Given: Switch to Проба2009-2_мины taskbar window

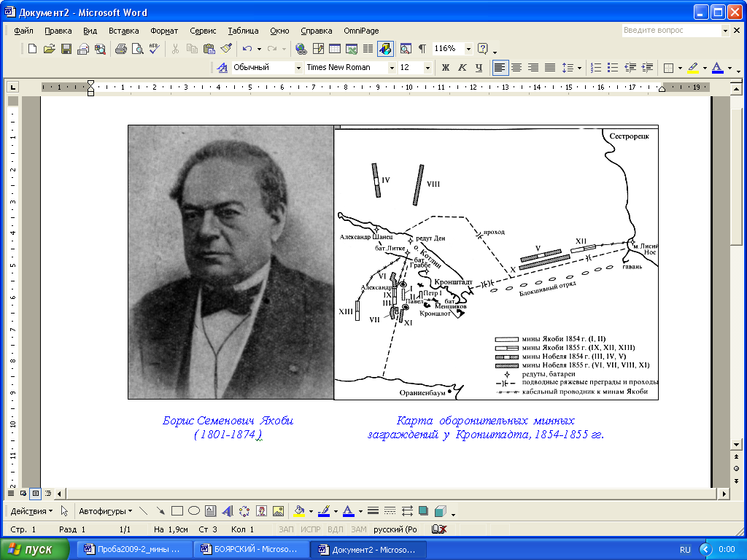Looking at the screenshot, I should click(x=134, y=549).
